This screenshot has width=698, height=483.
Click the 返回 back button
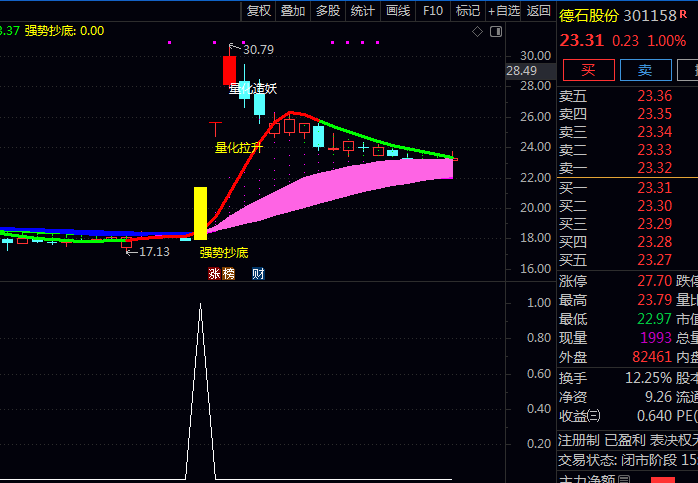(538, 11)
